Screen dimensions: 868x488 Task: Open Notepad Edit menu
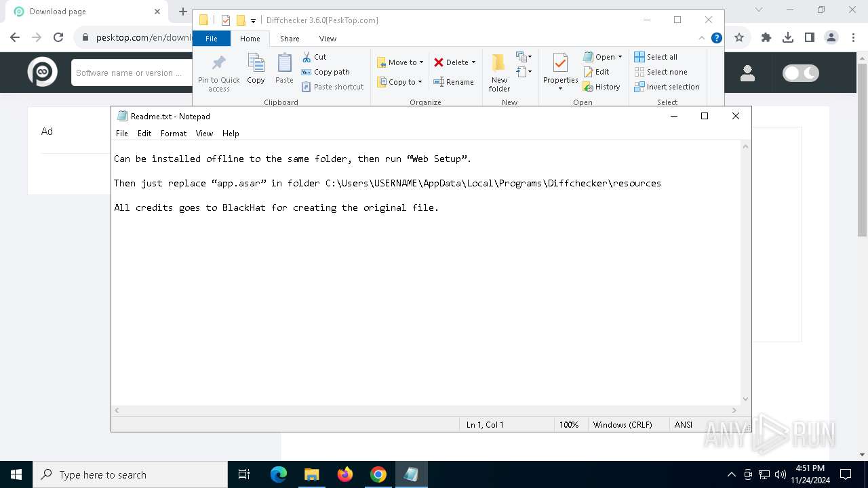144,134
